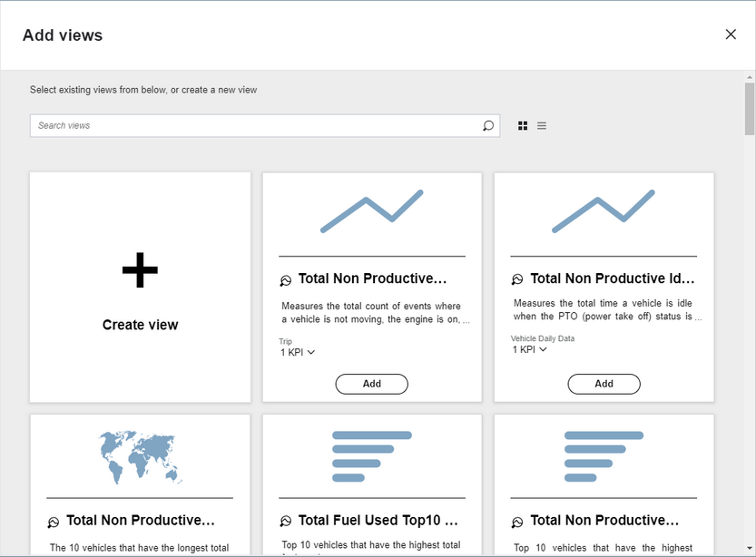
Task: Click the icon beside Total Non Productive Id...
Action: [517, 279]
